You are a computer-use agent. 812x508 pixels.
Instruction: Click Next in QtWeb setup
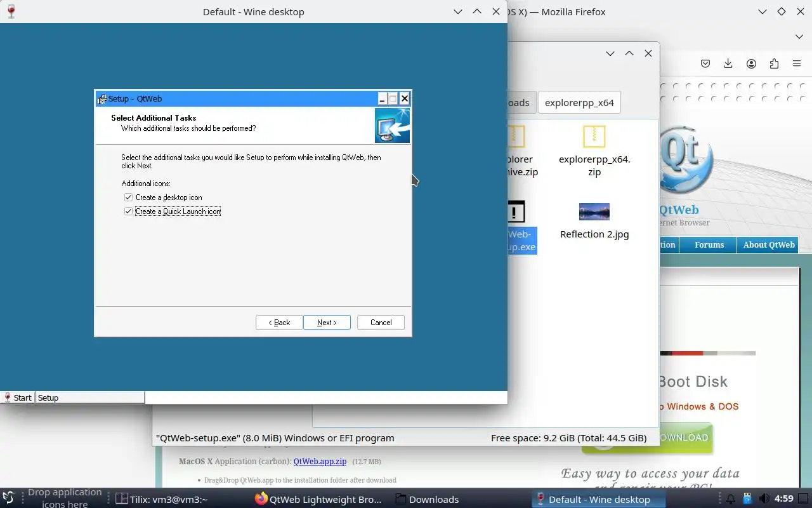[x=327, y=323]
